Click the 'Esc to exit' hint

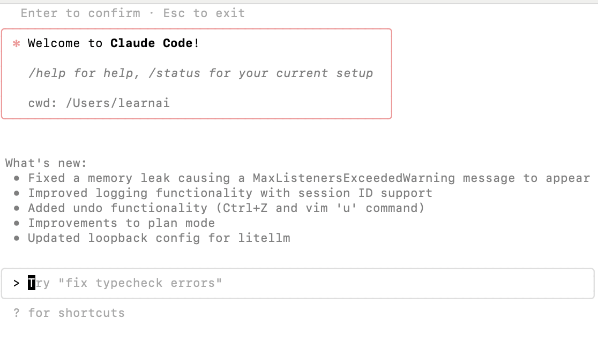[x=204, y=13]
